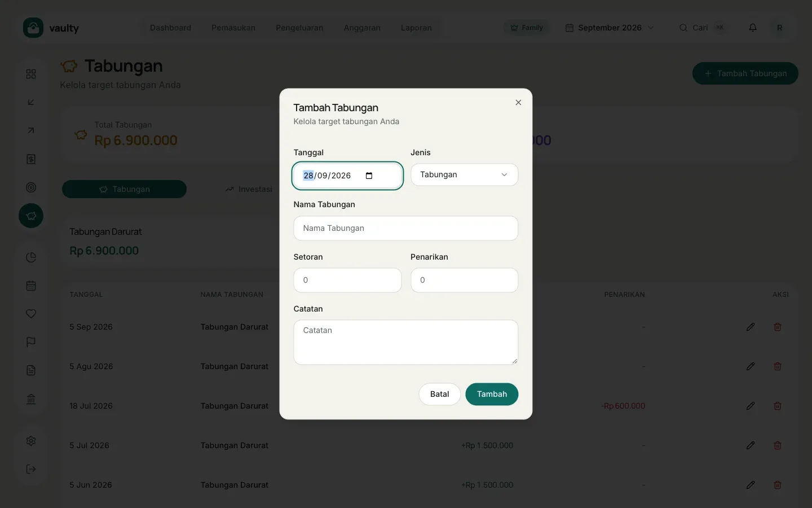Open the Family workspace selector
The image size is (812, 508).
(x=527, y=28)
